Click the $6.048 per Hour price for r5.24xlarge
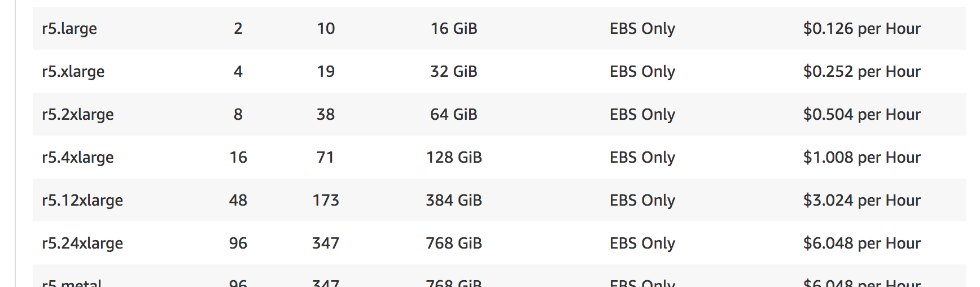The image size is (980, 287). pyautogui.click(x=862, y=243)
